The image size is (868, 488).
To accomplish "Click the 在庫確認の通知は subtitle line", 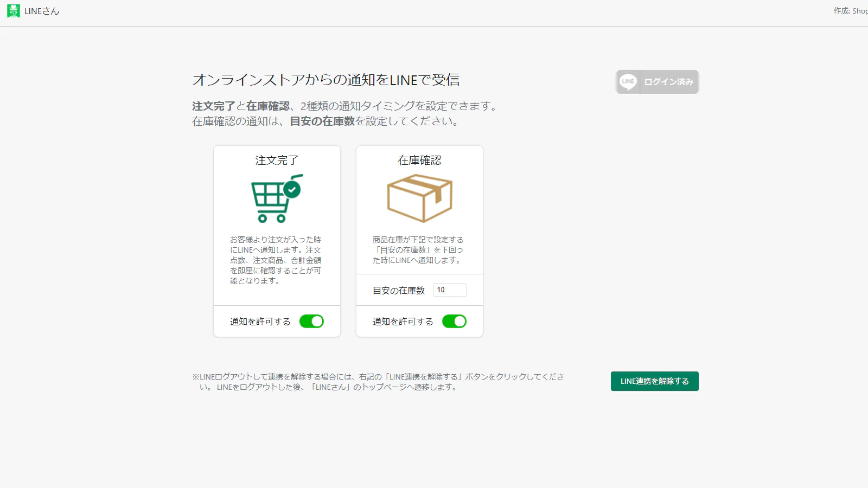I will pos(325,121).
